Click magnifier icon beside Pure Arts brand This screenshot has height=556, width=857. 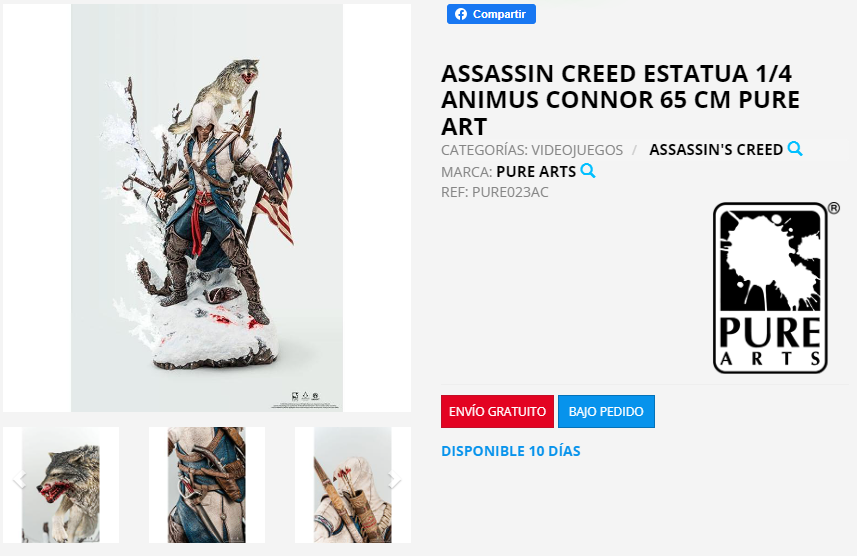point(588,171)
